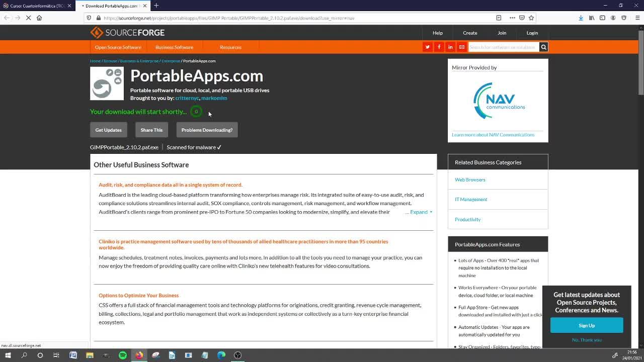This screenshot has width=644, height=362.
Task: Open SourceForge LinkedIn page
Action: 450,47
